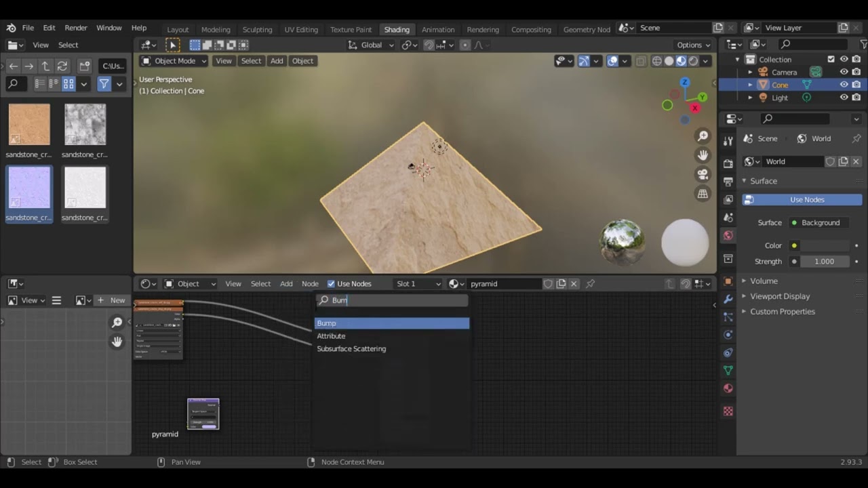Image resolution: width=868 pixels, height=488 pixels.
Task: Open the Render menu
Action: [x=76, y=28]
